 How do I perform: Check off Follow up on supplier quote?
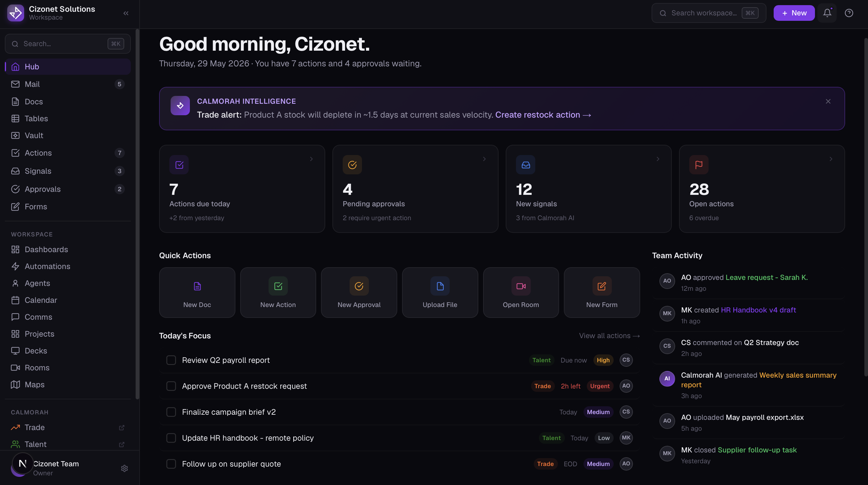point(171,464)
